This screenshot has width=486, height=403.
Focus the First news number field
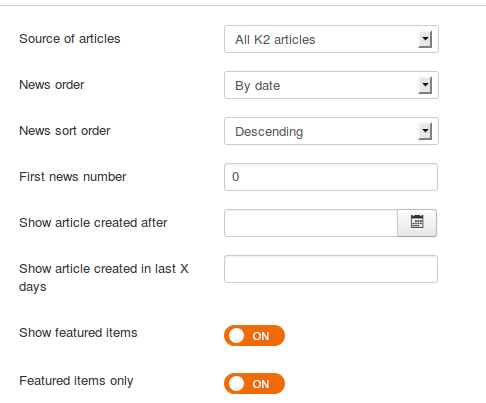click(331, 177)
